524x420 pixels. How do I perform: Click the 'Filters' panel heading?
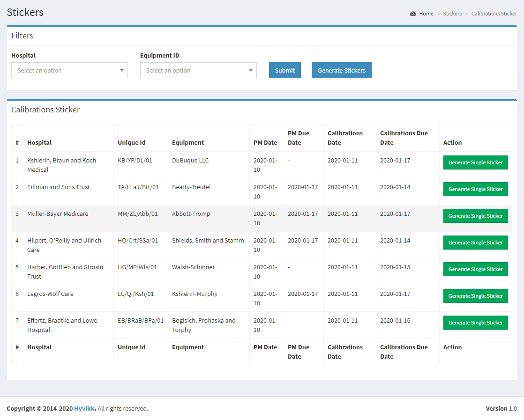pos(22,36)
